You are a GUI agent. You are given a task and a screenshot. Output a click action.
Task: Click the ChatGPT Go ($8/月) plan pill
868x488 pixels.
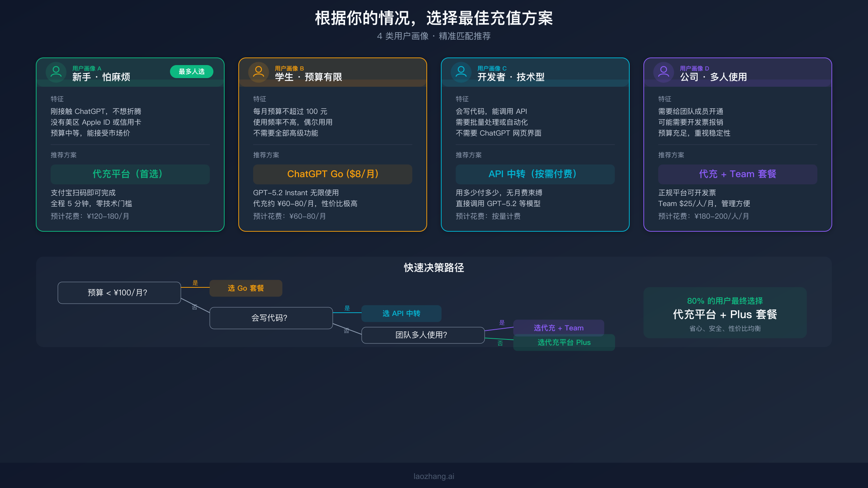332,174
